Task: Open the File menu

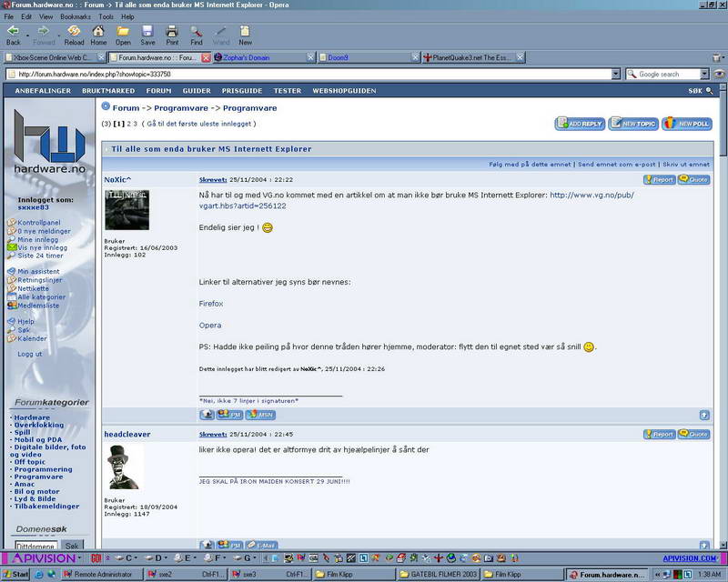Action: [x=9, y=16]
